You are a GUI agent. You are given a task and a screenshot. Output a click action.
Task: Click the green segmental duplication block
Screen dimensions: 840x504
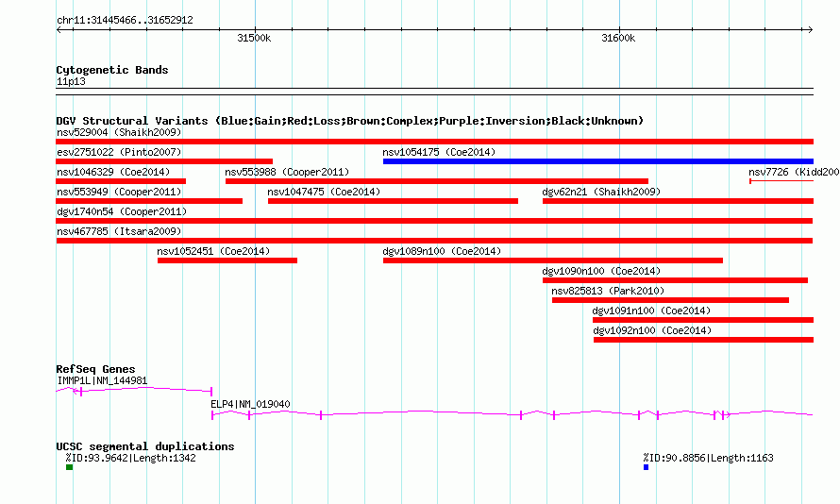[x=69, y=467]
